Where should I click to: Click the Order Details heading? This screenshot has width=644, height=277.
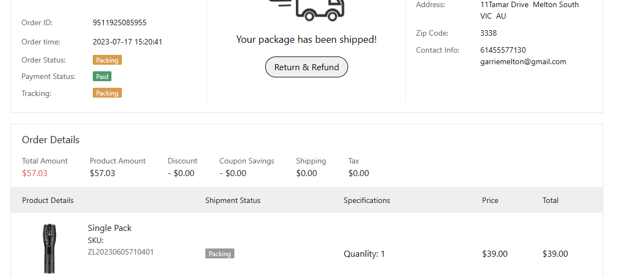click(51, 140)
